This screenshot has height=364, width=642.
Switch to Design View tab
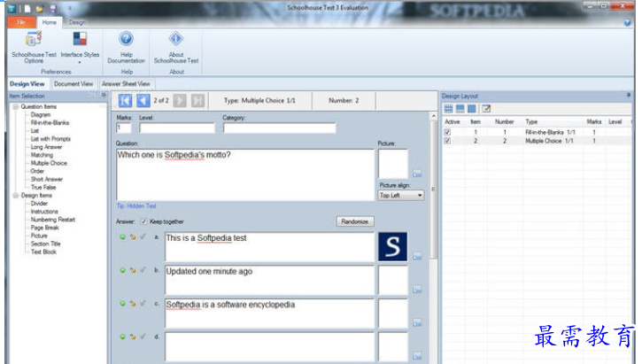click(x=27, y=84)
